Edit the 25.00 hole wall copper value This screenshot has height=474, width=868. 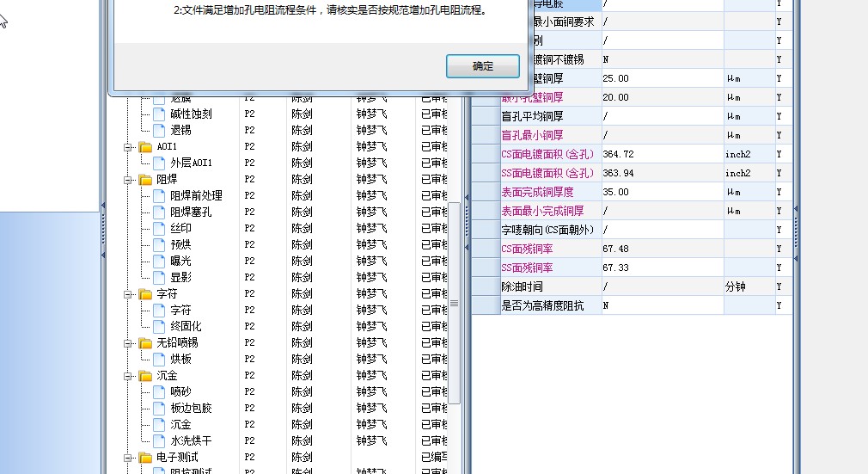click(663, 79)
